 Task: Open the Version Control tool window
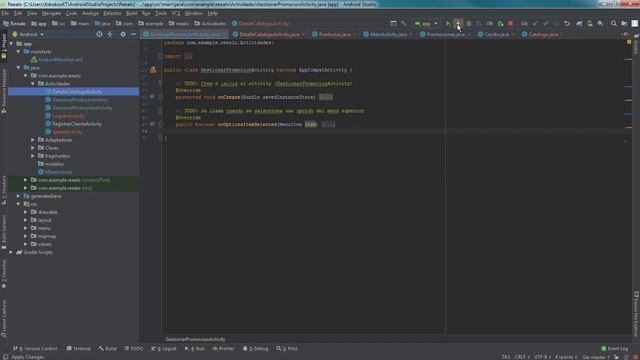(x=35, y=349)
